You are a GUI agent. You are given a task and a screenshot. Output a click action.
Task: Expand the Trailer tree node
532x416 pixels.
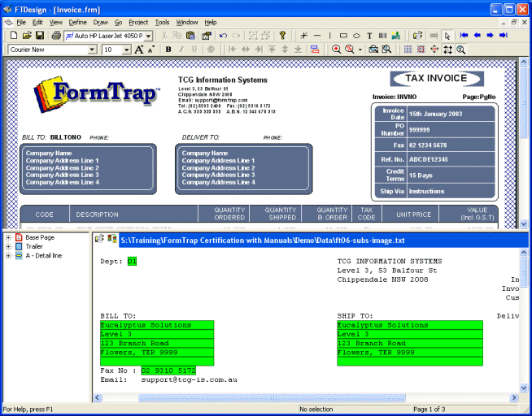coord(8,247)
